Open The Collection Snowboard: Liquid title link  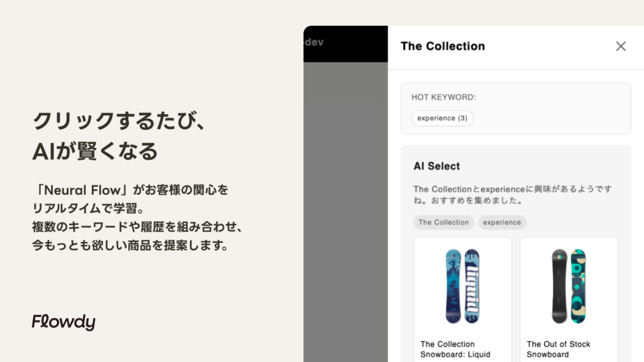pos(455,349)
